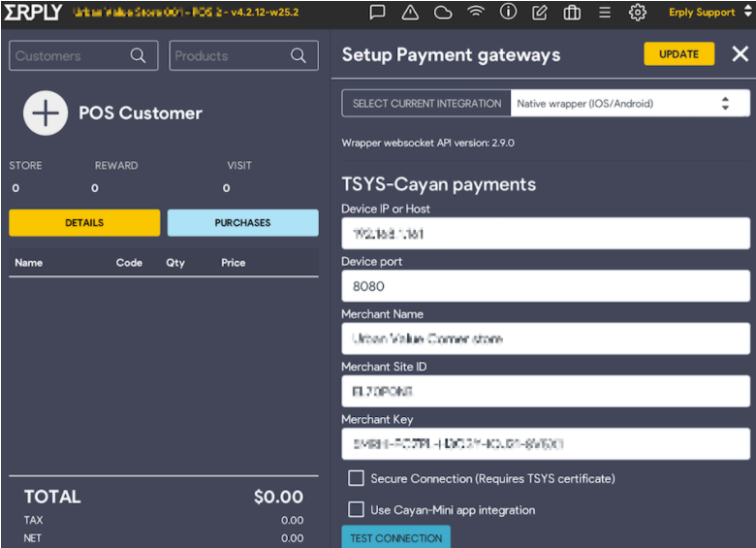This screenshot has height=548, width=756.
Task: Click the warning triangle alert icon
Action: pyautogui.click(x=410, y=12)
